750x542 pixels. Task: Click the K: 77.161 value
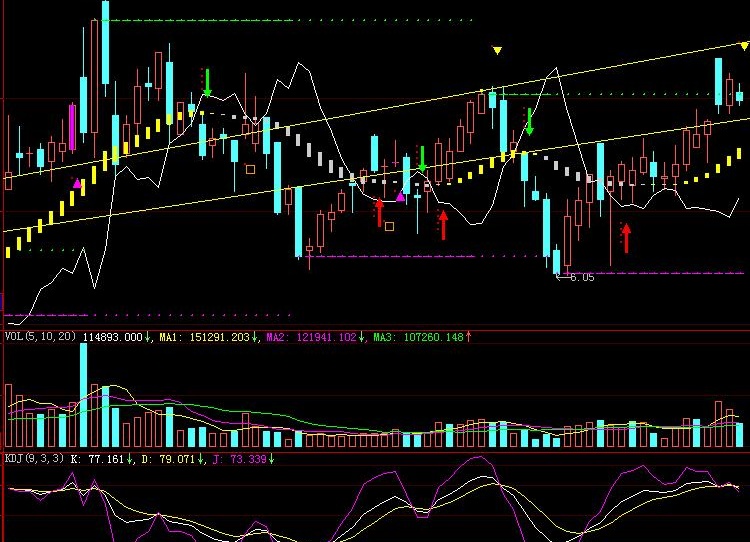pos(98,459)
